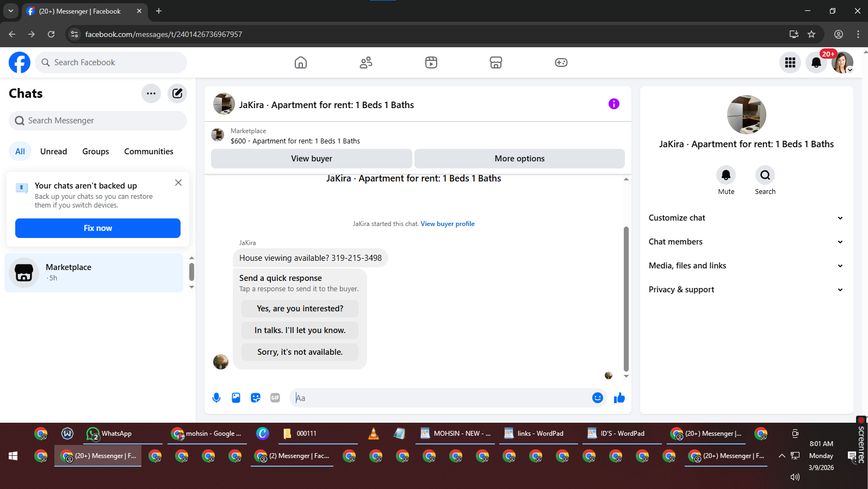Open VLC media player taskbar icon
868x489 pixels.
373,434
